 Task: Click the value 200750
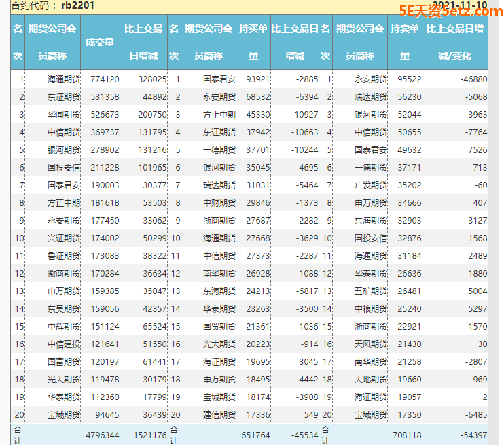tap(152, 114)
